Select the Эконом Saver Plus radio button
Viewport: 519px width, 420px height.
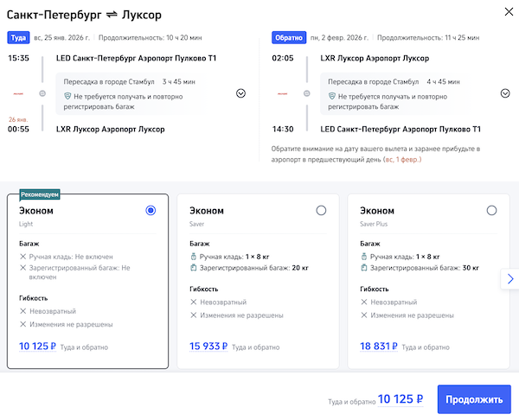coord(492,210)
